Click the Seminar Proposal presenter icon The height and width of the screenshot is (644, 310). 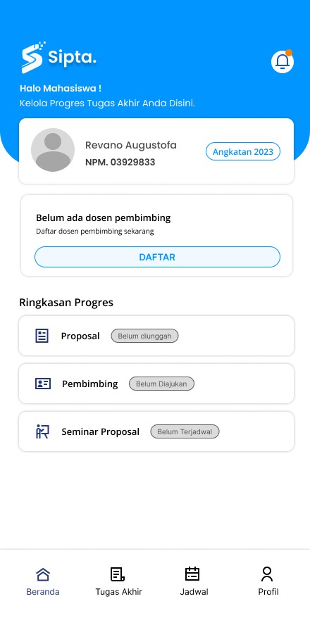click(42, 431)
